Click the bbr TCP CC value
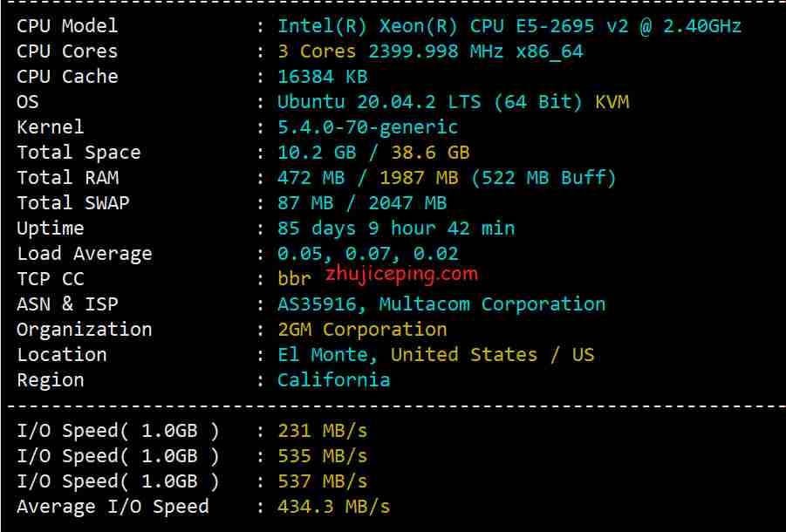Viewport: 786px width, 532px height. point(294,278)
